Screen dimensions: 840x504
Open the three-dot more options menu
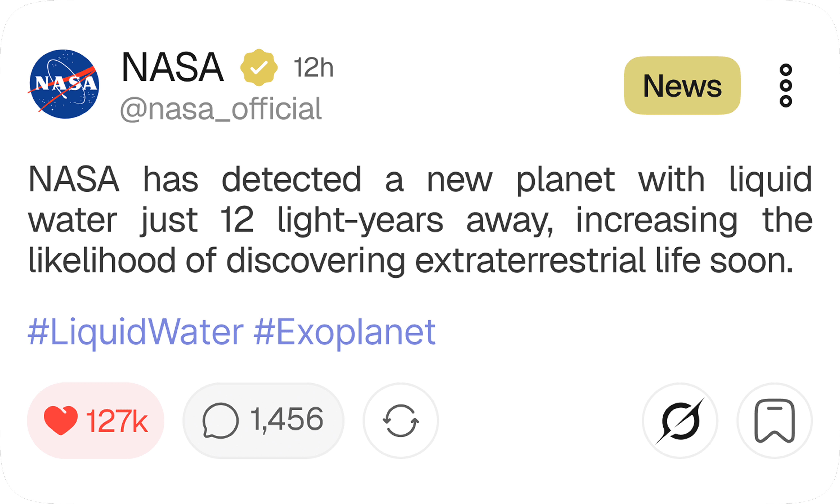pos(786,85)
